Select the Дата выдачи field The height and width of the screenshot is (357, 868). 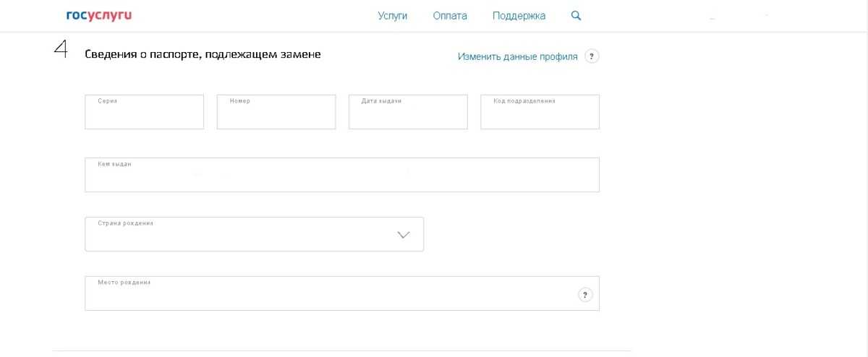coord(407,116)
